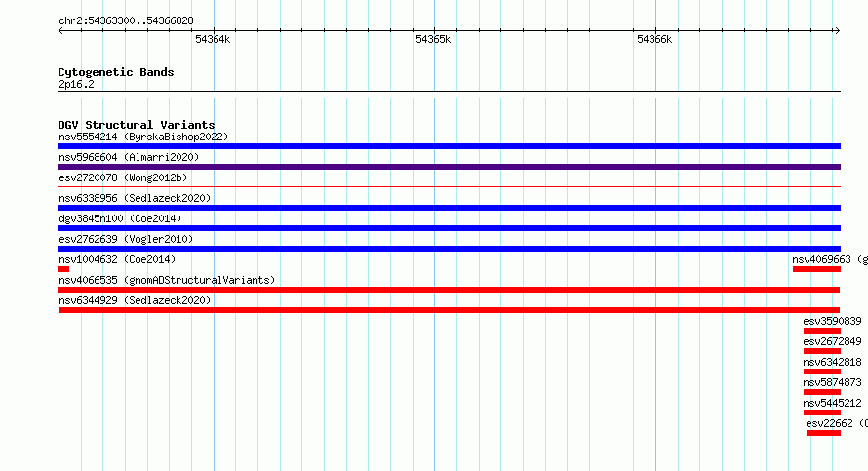Open the nsv5968604 (Almarri2020) label
Screen dimensions: 868x471
129,157
